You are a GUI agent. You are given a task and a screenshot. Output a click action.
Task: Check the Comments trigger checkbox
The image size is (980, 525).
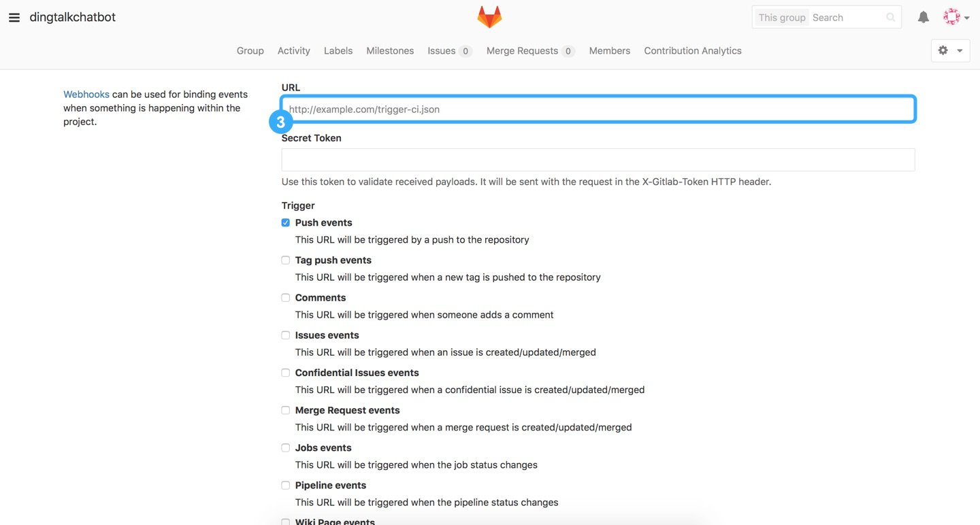286,298
